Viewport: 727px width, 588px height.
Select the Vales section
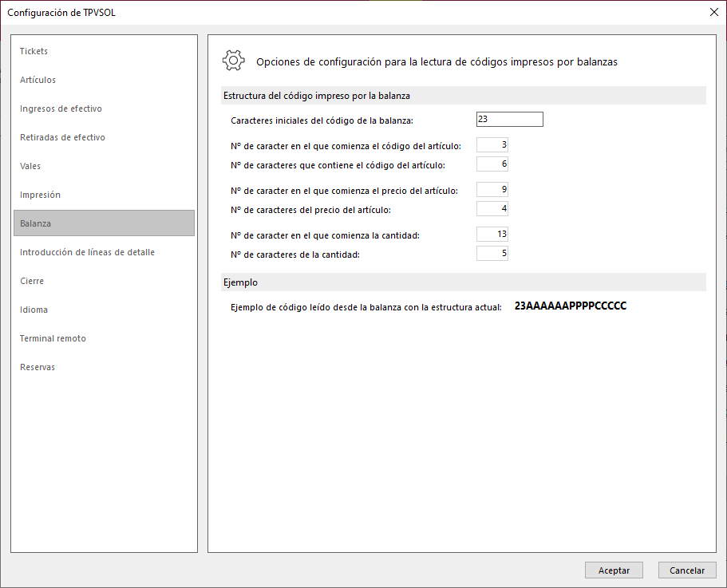point(104,166)
